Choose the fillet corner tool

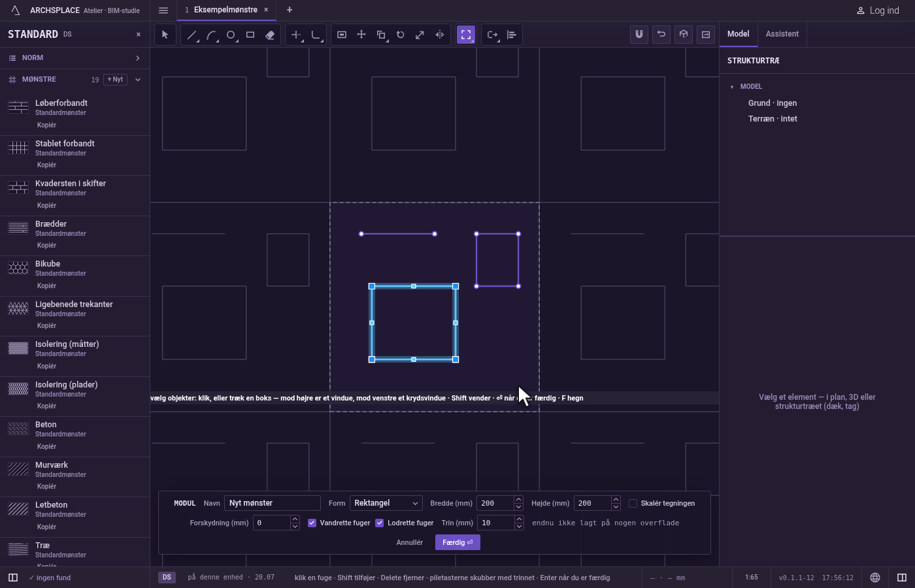click(316, 35)
